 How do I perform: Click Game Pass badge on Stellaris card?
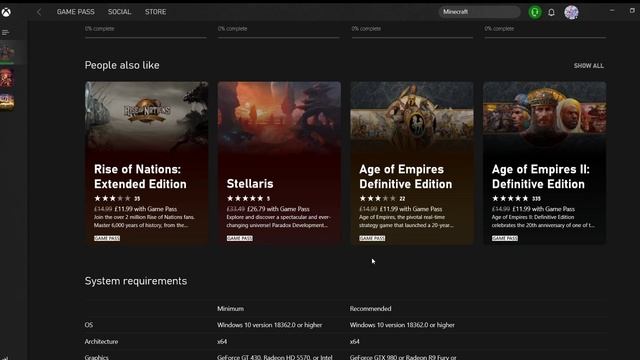240,238
